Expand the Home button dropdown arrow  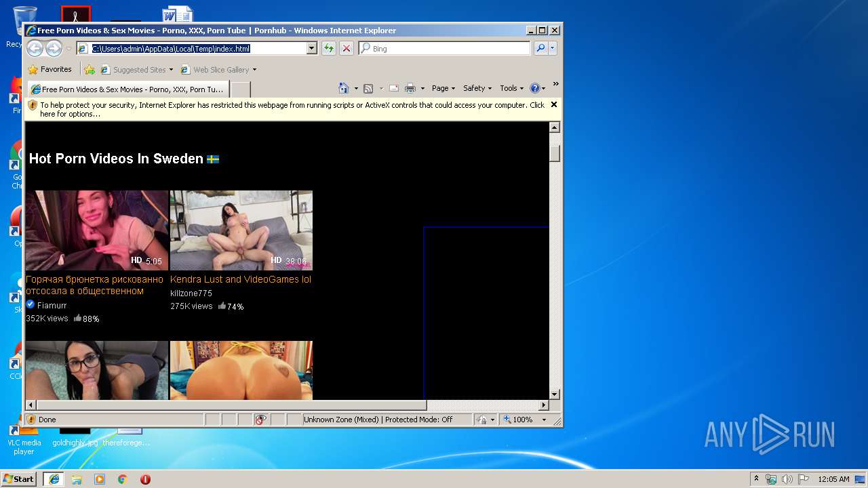356,89
